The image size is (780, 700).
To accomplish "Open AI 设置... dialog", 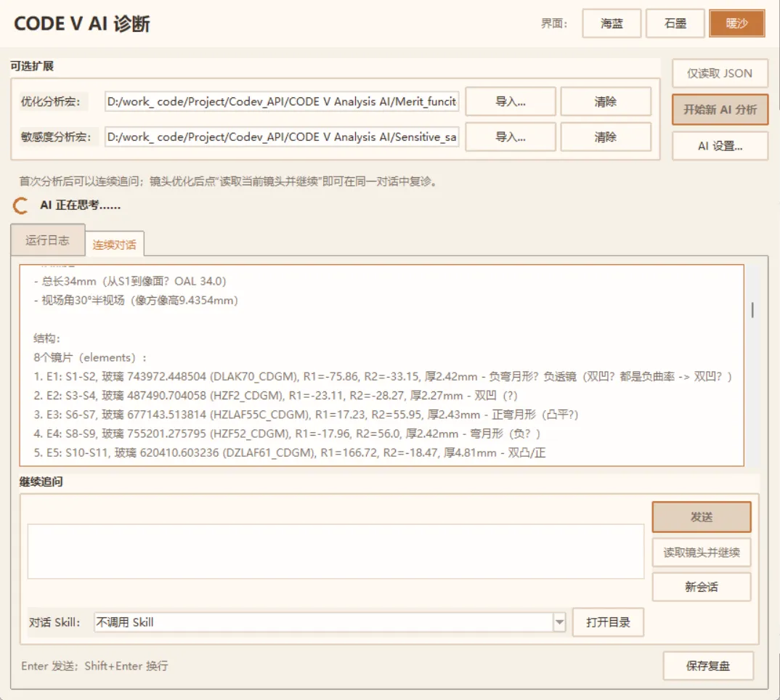I will click(720, 146).
